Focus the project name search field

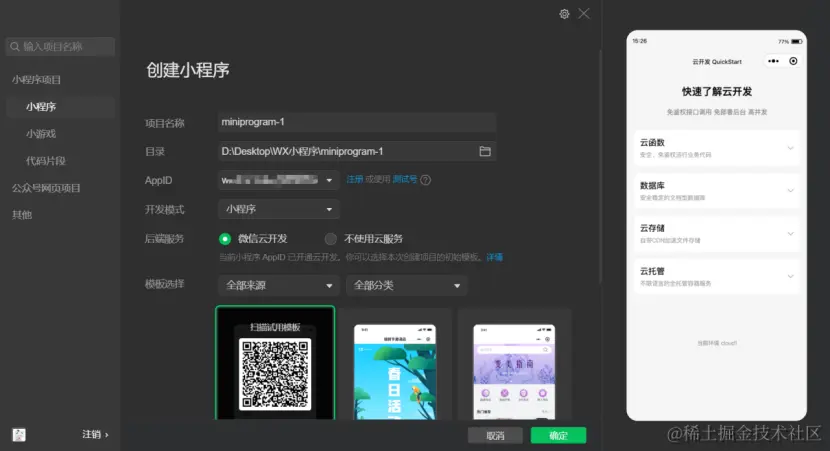click(60, 47)
